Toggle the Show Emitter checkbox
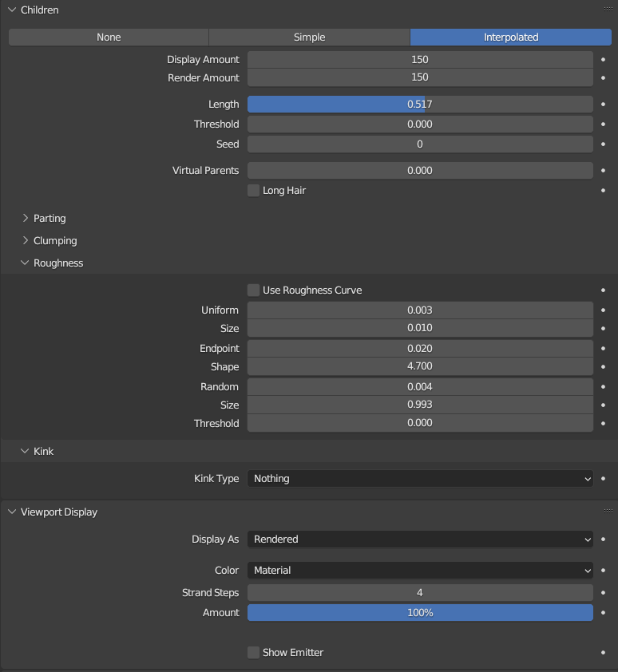 coord(254,653)
